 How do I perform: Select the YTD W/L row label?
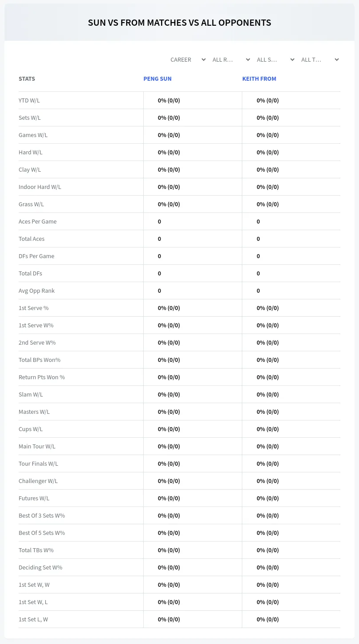29,100
